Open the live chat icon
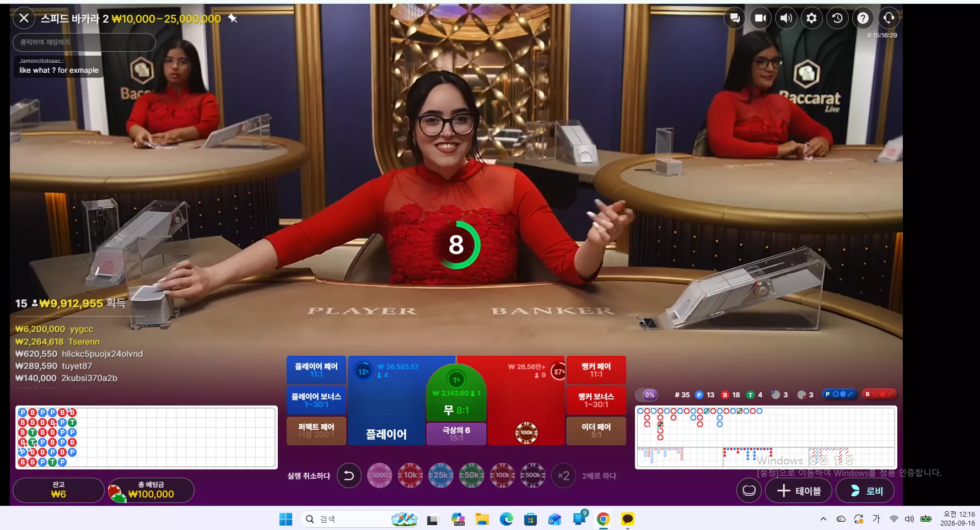 pos(735,18)
